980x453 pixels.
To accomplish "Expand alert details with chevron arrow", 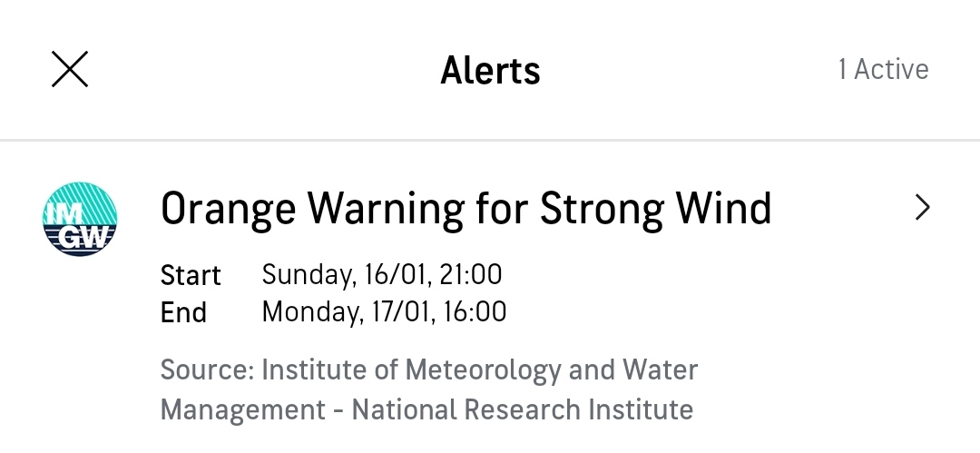I will 923,208.
